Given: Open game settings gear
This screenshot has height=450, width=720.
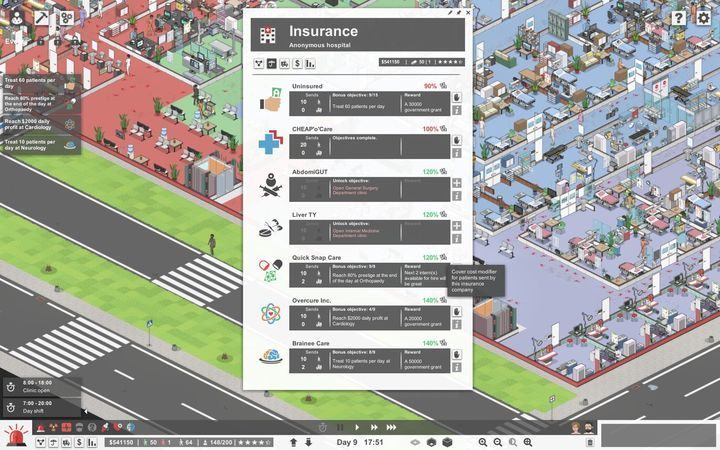Looking at the screenshot, I should (x=703, y=18).
